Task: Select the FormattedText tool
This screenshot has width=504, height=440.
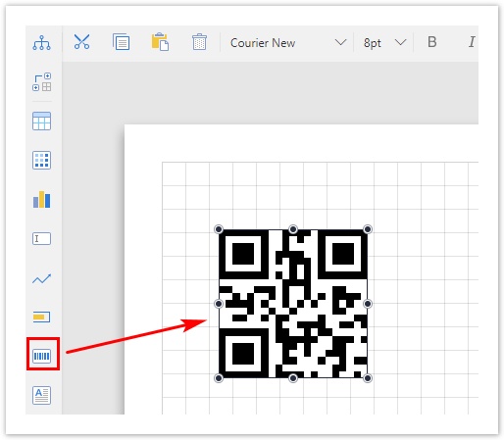Action: pos(41,395)
